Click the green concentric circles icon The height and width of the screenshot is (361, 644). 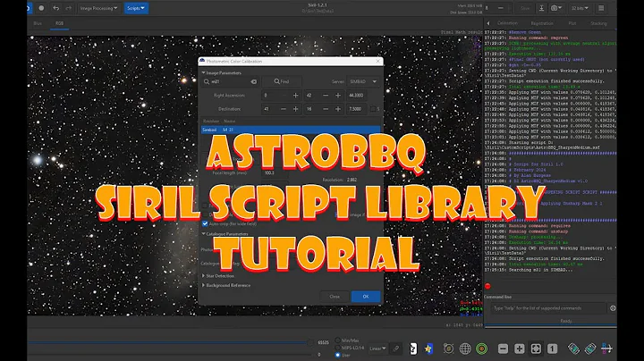[481, 348]
